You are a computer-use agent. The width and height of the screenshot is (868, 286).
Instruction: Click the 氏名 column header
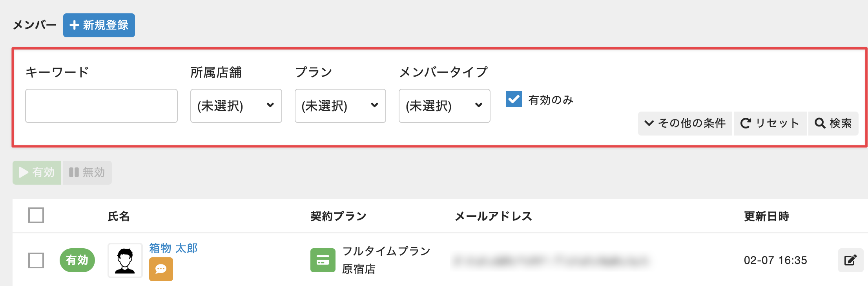pos(119,216)
